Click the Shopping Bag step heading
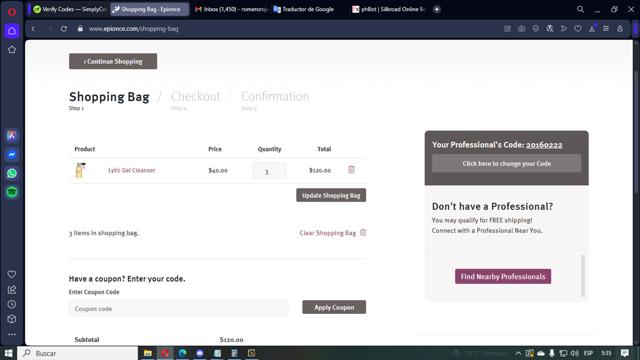 click(109, 97)
